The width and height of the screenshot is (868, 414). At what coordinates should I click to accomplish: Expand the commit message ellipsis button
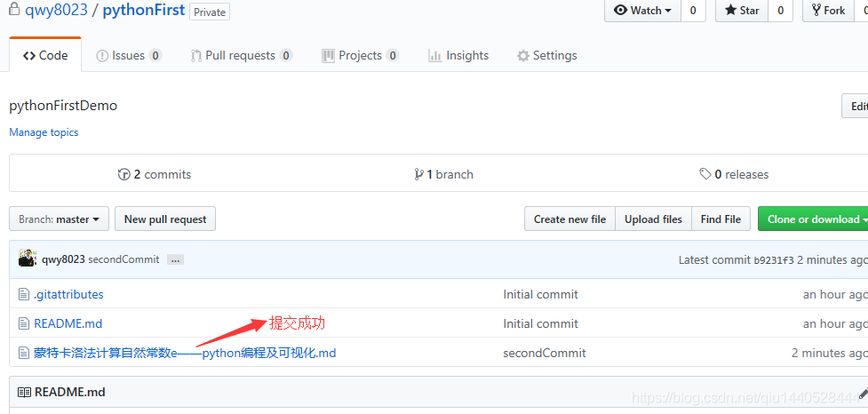click(x=176, y=259)
